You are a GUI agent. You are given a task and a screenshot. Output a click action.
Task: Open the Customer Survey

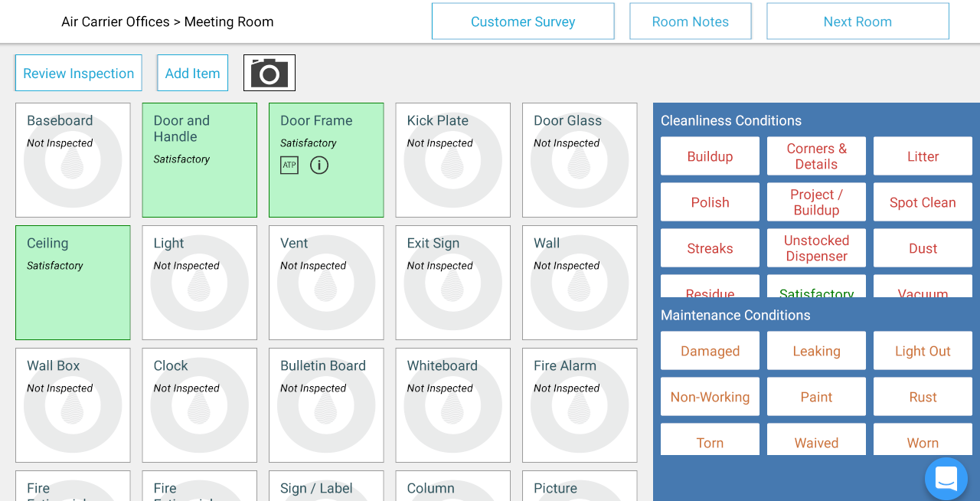pos(523,21)
